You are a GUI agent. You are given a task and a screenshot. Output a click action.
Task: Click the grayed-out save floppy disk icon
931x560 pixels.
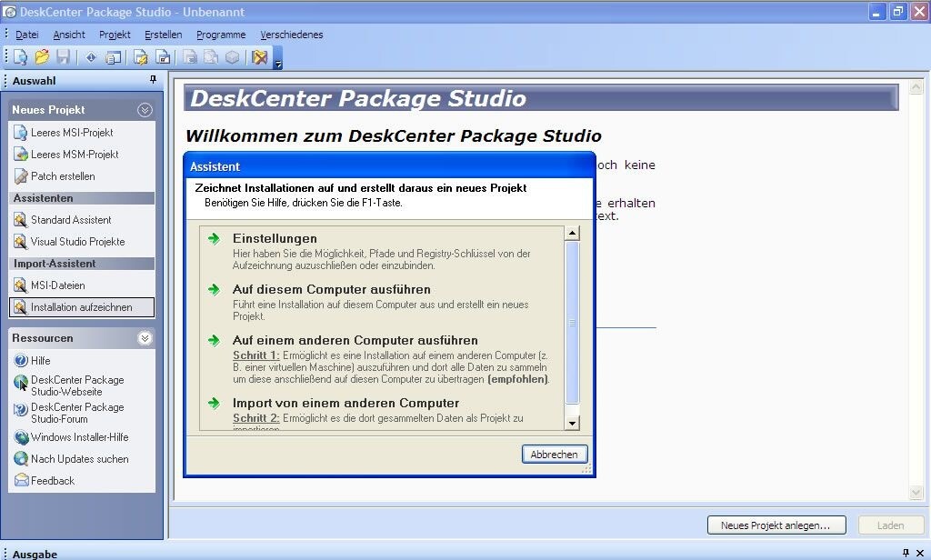tap(63, 57)
